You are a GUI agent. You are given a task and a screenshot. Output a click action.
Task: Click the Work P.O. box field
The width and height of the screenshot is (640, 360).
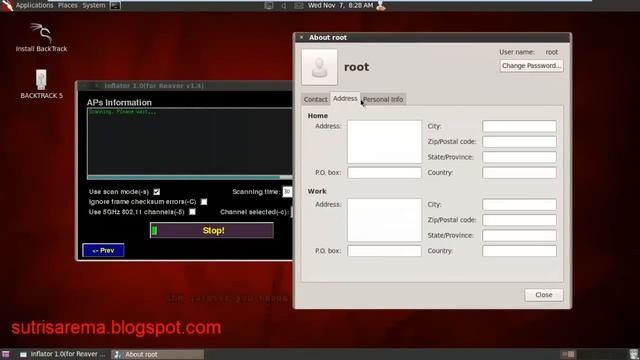pyautogui.click(x=384, y=251)
